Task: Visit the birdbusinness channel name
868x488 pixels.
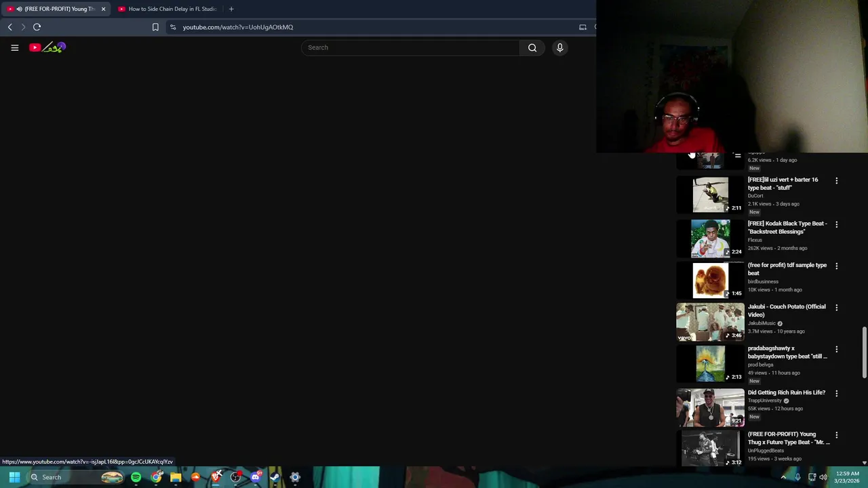Action: (763, 281)
